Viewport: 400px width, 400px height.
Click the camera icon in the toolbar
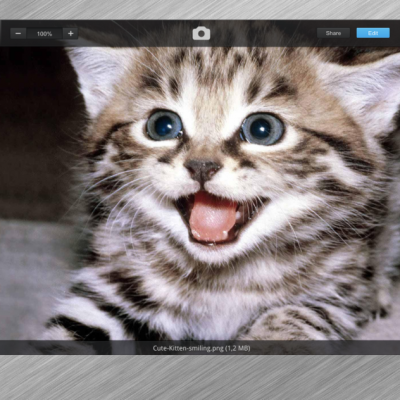click(x=201, y=34)
